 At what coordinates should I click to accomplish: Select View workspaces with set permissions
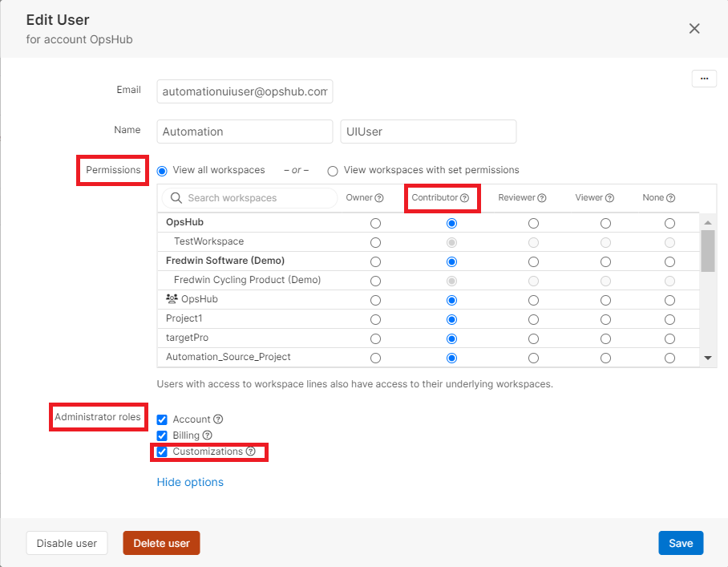(x=333, y=171)
